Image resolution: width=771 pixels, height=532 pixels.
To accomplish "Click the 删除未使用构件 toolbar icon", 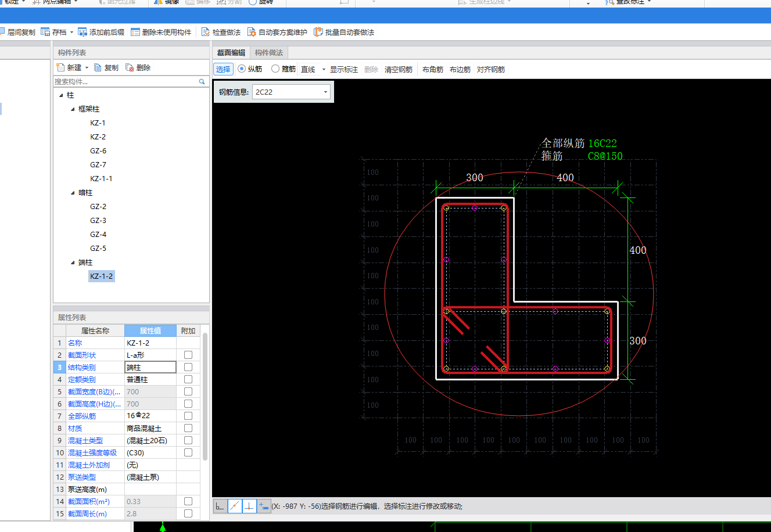I will point(135,32).
